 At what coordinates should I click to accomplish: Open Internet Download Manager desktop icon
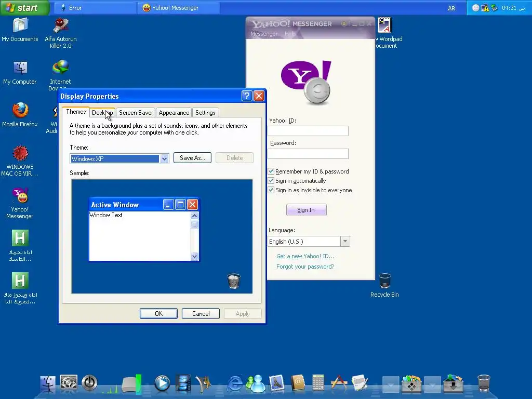[60, 75]
